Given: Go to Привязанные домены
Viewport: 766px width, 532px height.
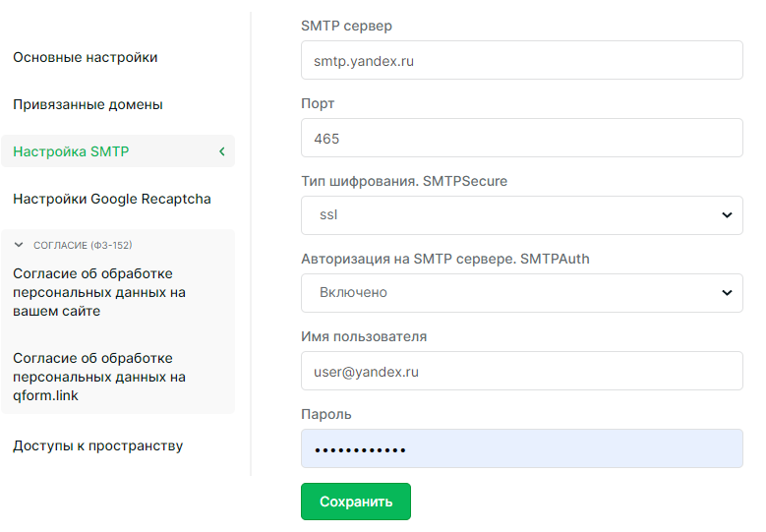Looking at the screenshot, I should point(88,104).
